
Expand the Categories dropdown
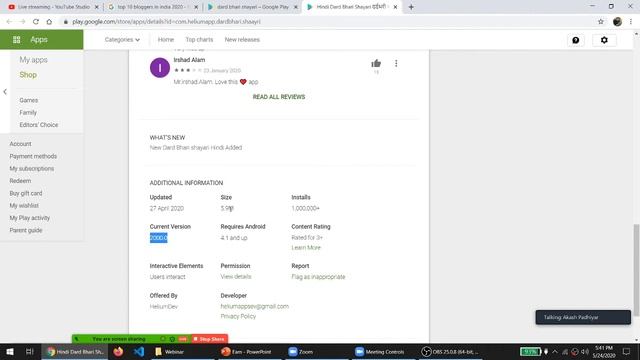(122, 40)
